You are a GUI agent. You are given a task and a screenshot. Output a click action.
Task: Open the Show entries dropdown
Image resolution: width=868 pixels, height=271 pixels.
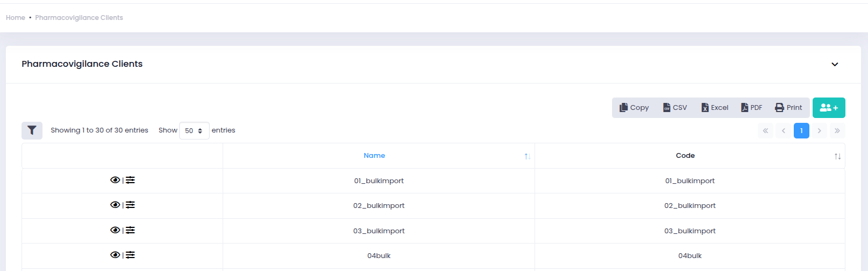click(x=194, y=130)
